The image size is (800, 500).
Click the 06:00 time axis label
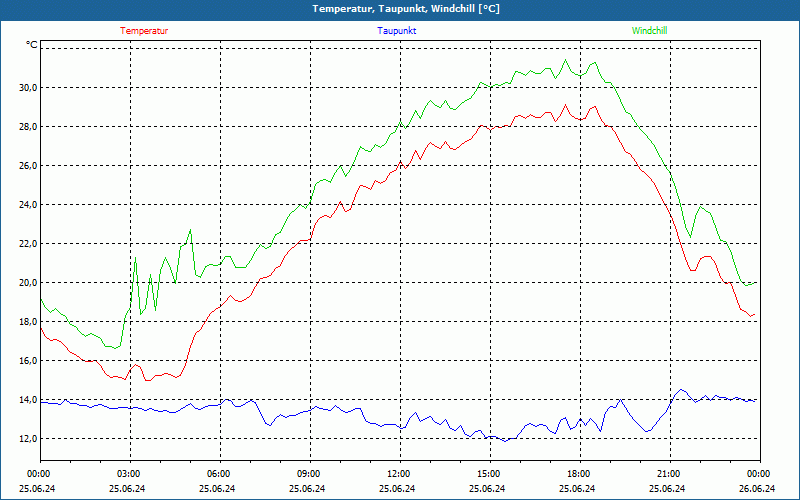pos(218,474)
